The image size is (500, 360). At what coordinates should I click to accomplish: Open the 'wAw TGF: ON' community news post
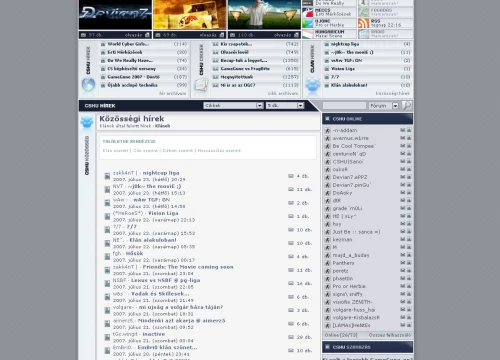point(152,200)
